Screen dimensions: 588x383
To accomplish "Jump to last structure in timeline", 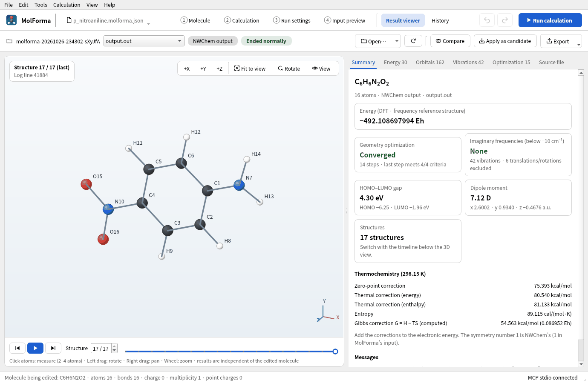I will click(53, 348).
